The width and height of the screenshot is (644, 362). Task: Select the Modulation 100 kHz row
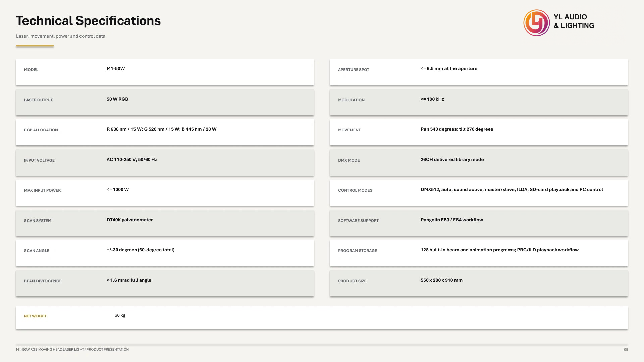479,102
